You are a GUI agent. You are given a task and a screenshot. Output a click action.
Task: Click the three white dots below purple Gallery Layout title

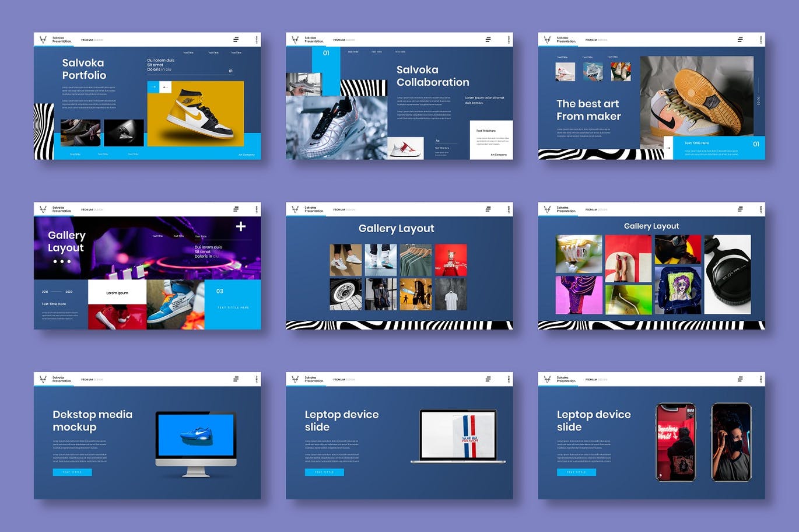pos(62,261)
